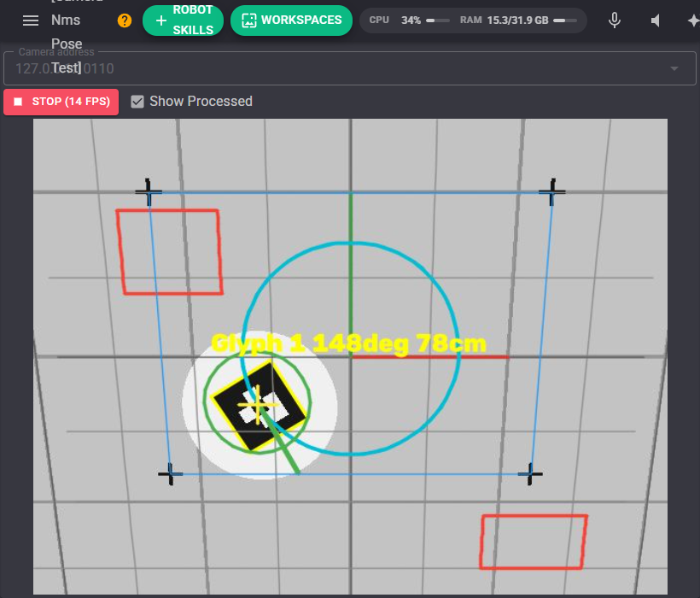This screenshot has width=700, height=598.
Task: Click the RAM 15.3/31.9 GB readout
Action: pos(504,21)
